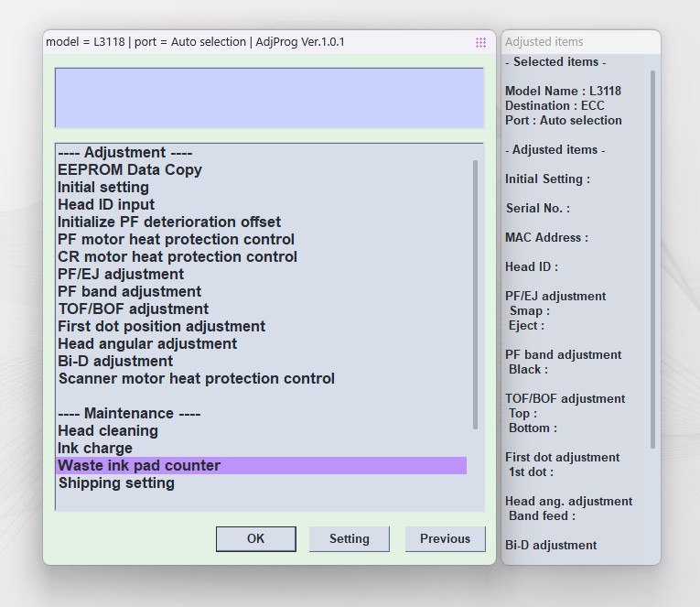
Task: Click the Adjustment section header
Action: pyautogui.click(x=125, y=153)
